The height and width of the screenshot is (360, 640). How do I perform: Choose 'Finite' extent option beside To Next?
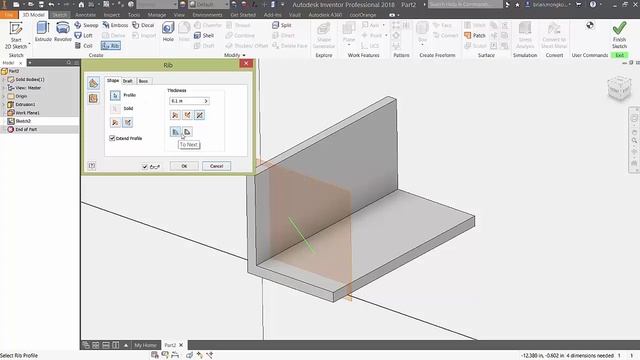(187, 132)
